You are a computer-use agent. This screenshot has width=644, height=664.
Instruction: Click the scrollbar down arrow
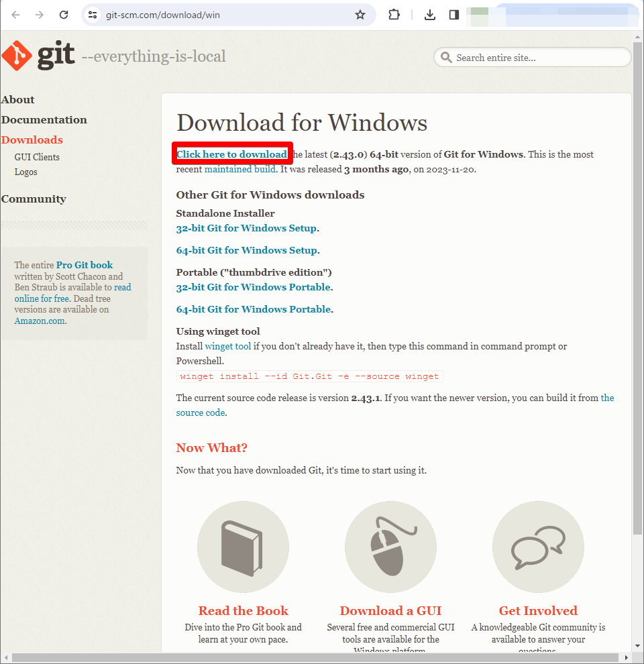[638, 646]
